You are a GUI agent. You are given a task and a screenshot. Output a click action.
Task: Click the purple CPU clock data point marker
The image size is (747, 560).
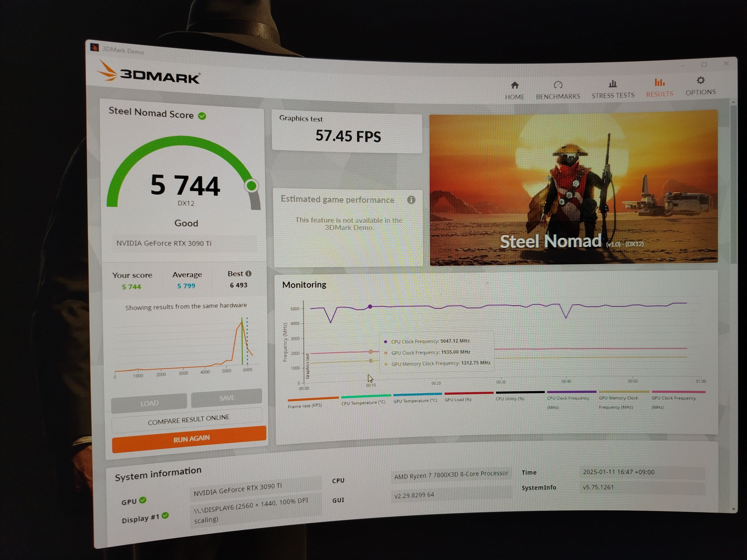[370, 307]
